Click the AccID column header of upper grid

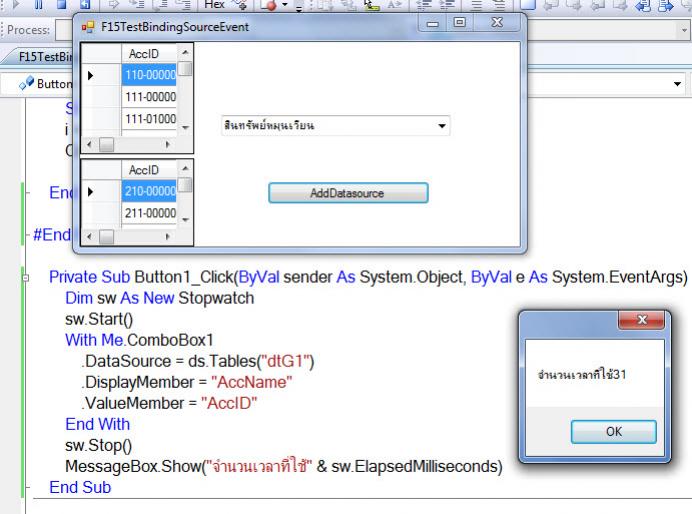tap(149, 53)
